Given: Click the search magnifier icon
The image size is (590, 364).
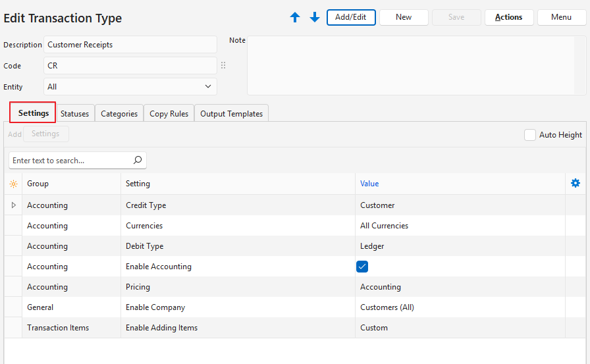Looking at the screenshot, I should 138,160.
